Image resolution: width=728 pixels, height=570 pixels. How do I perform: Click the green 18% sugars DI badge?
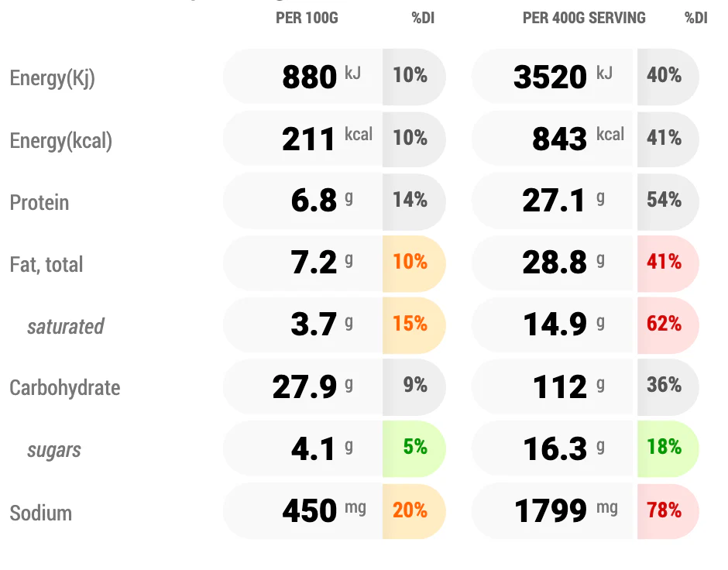[x=668, y=448]
